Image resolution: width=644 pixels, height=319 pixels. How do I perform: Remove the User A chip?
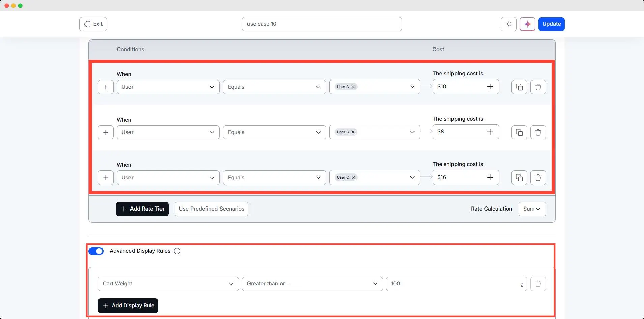click(x=353, y=86)
